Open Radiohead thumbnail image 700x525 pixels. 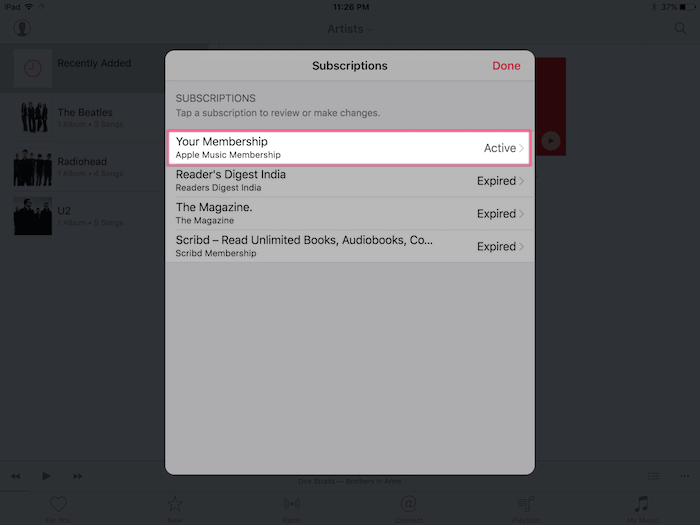(x=33, y=167)
